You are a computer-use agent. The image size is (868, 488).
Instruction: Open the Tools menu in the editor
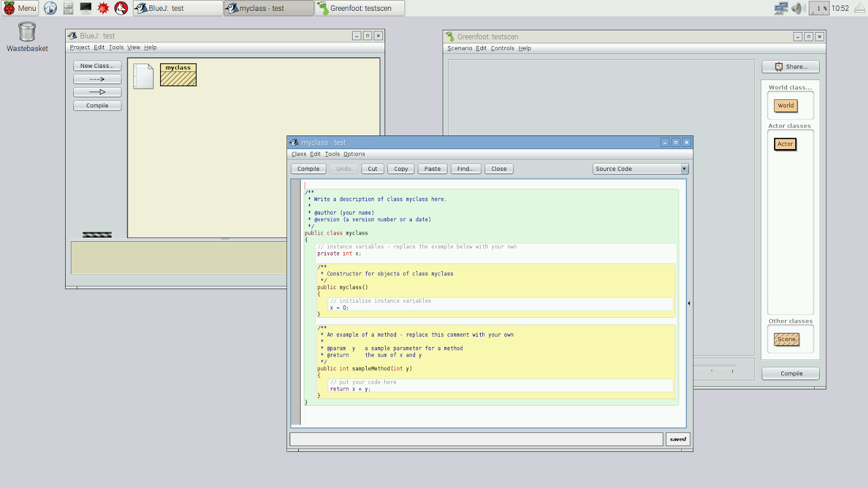(x=332, y=154)
